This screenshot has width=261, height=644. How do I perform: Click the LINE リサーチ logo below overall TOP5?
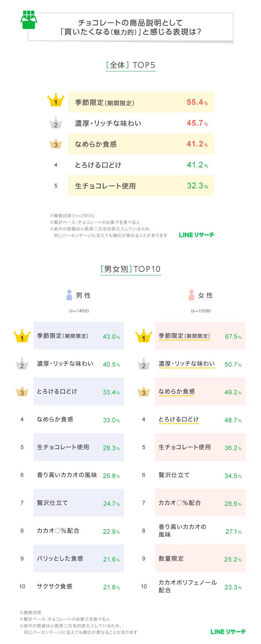(197, 235)
